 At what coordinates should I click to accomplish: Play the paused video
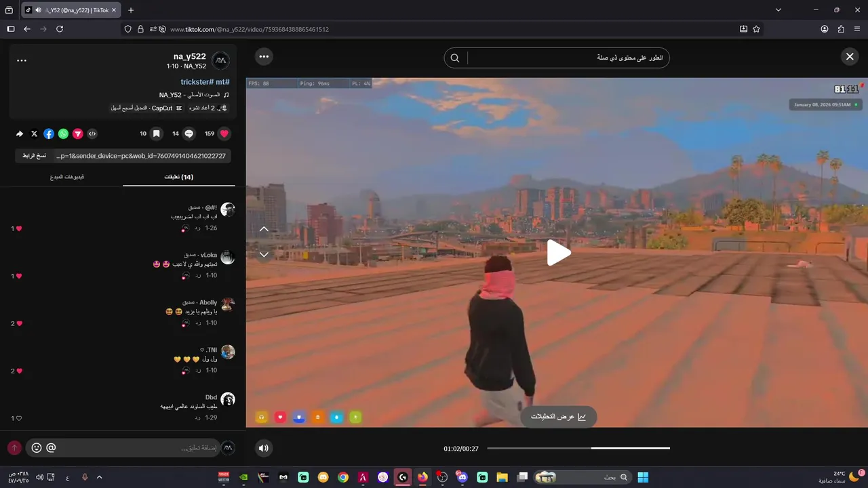point(558,253)
